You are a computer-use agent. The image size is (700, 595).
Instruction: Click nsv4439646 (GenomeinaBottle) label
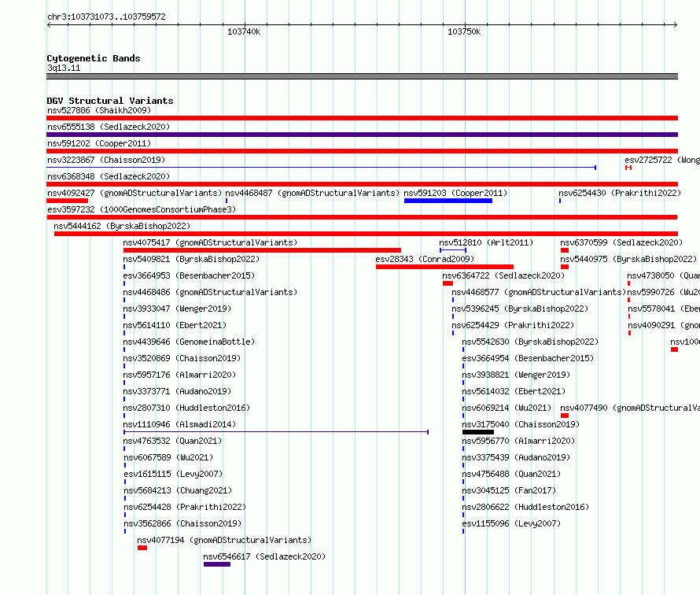(x=190, y=342)
